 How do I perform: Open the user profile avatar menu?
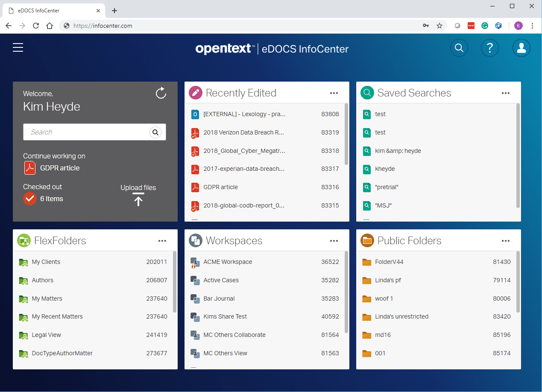521,47
